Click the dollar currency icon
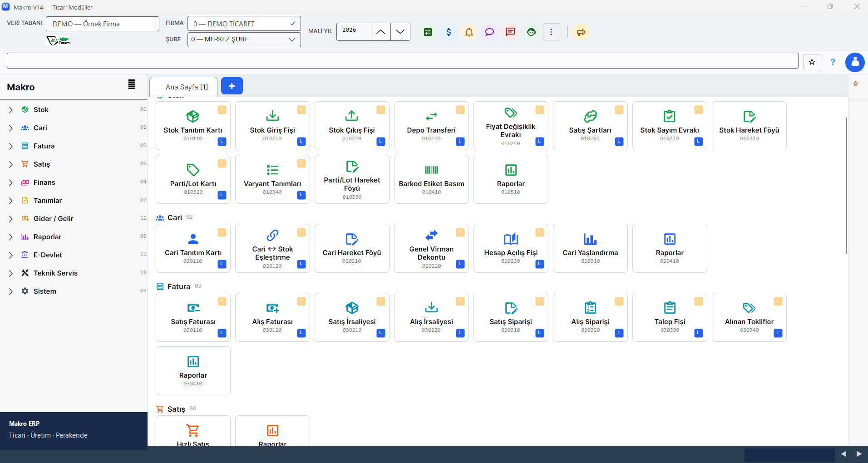Image resolution: width=868 pixels, height=463 pixels. click(449, 32)
